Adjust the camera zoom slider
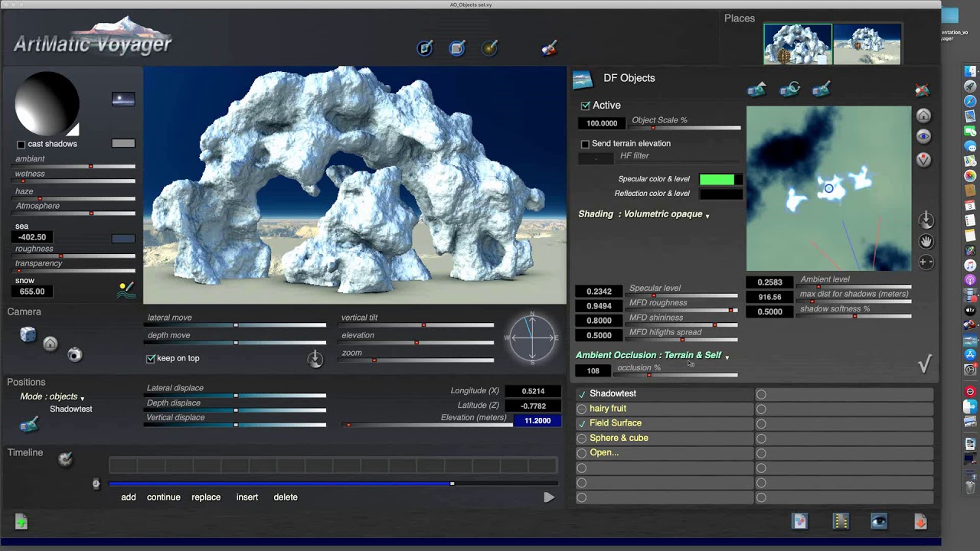The width and height of the screenshot is (980, 551). tap(417, 360)
